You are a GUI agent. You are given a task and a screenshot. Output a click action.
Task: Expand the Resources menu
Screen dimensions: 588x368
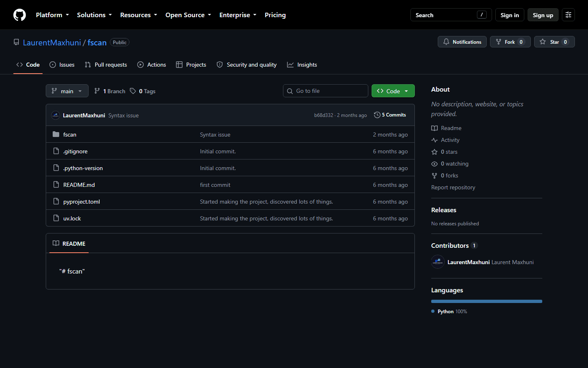pos(138,15)
